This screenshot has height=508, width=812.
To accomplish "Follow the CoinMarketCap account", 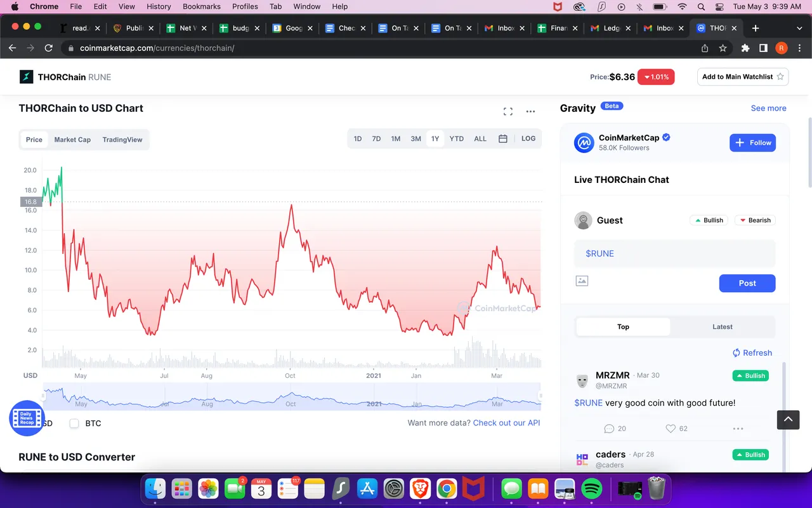I will tap(752, 143).
